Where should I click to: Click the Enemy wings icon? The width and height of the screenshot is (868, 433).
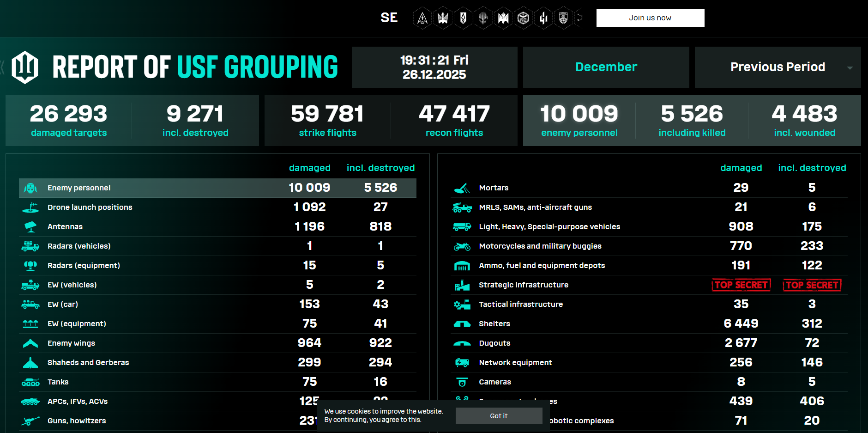pos(30,343)
